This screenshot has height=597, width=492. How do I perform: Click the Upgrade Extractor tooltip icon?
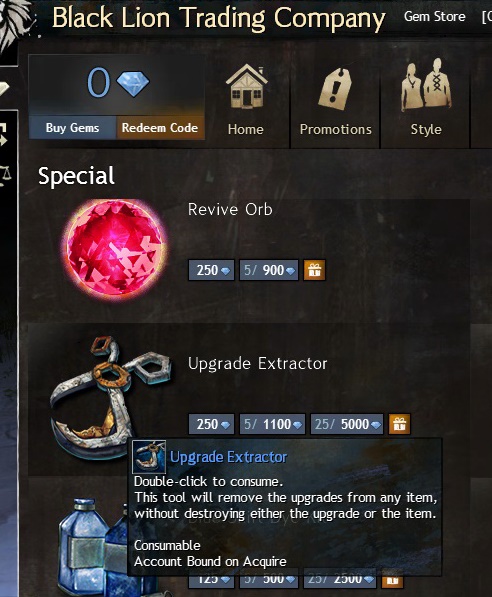(x=149, y=457)
